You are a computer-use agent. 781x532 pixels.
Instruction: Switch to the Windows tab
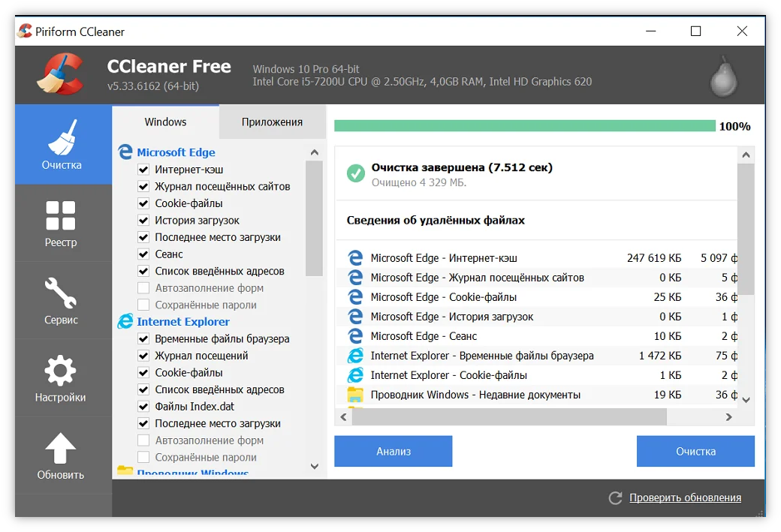pos(165,122)
